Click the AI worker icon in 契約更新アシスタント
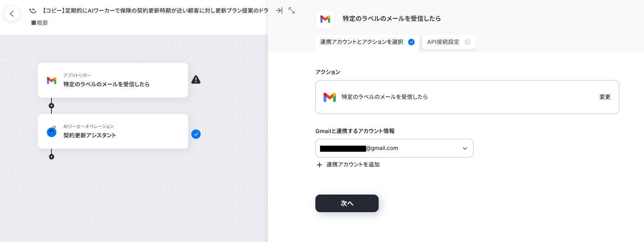Viewport: 644px width, 242px height. 52,132
